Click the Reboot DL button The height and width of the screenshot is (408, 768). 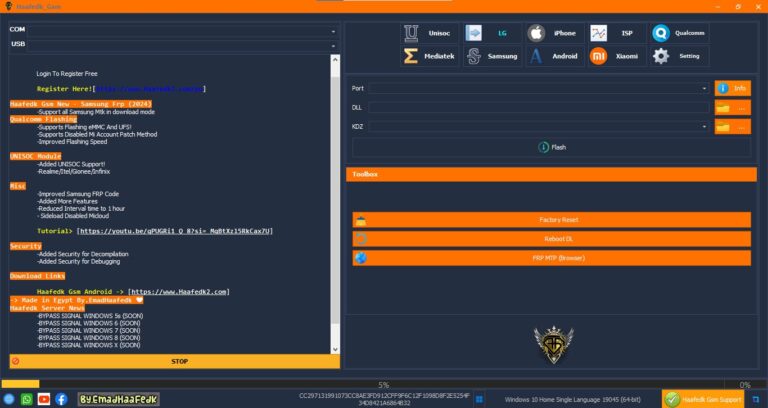tap(551, 239)
